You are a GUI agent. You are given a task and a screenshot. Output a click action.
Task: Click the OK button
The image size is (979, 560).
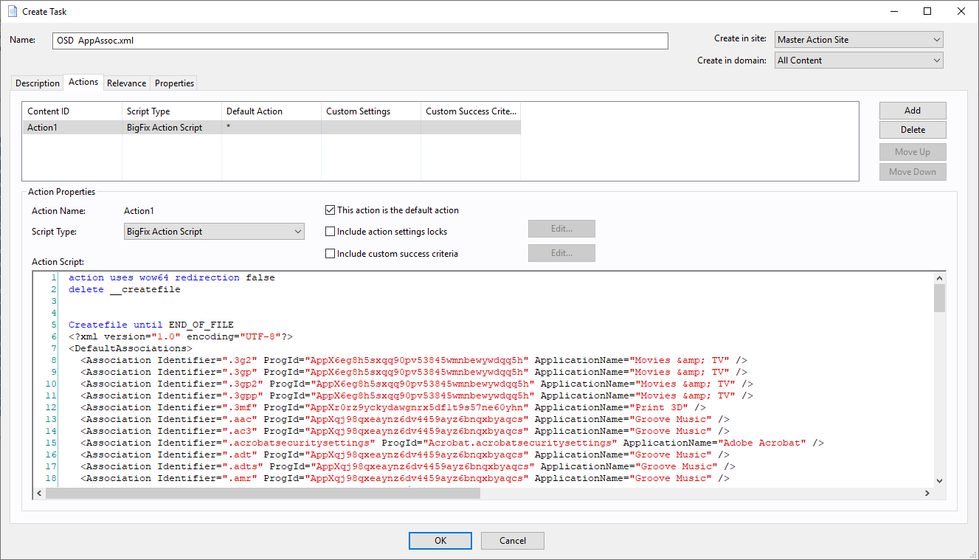click(x=440, y=541)
